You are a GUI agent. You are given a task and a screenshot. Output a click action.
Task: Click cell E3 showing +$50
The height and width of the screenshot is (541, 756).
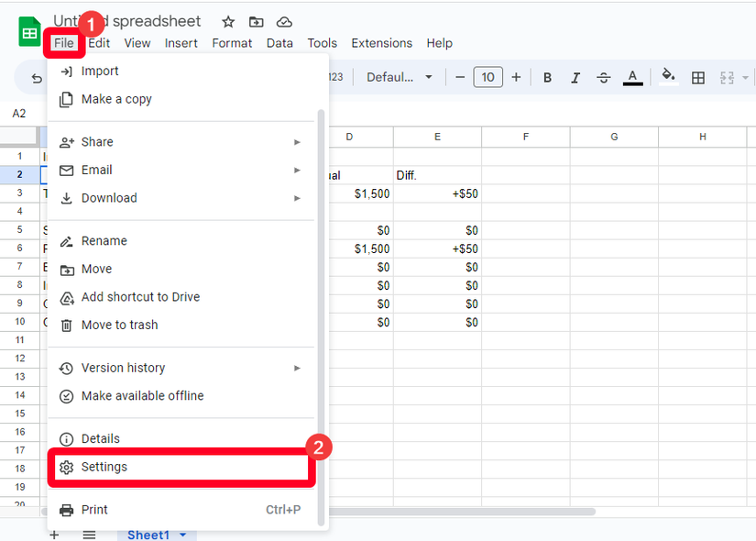pos(437,193)
